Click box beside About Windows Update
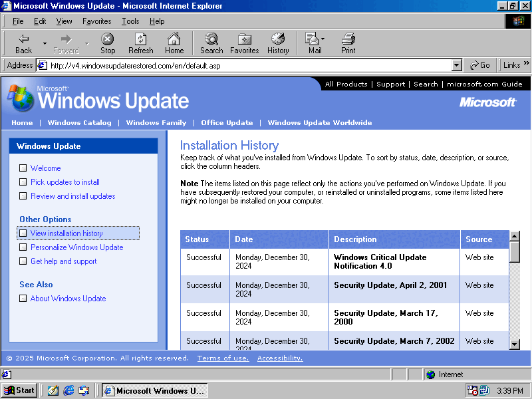The width and height of the screenshot is (532, 399). (23, 299)
